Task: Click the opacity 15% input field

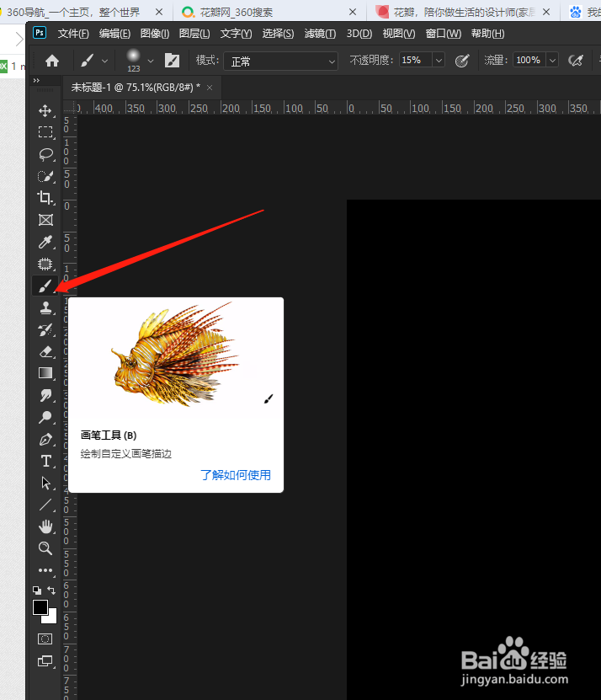Action: pos(415,61)
